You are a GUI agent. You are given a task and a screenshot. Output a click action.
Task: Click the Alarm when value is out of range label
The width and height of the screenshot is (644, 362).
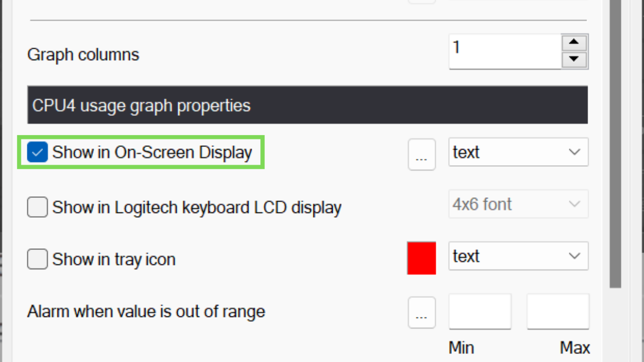[146, 312]
